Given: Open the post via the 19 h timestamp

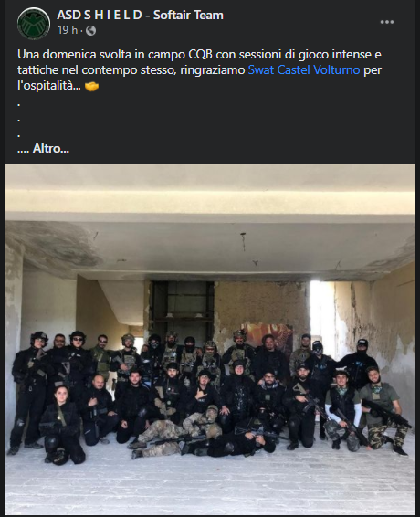Looking at the screenshot, I should 68,30.
